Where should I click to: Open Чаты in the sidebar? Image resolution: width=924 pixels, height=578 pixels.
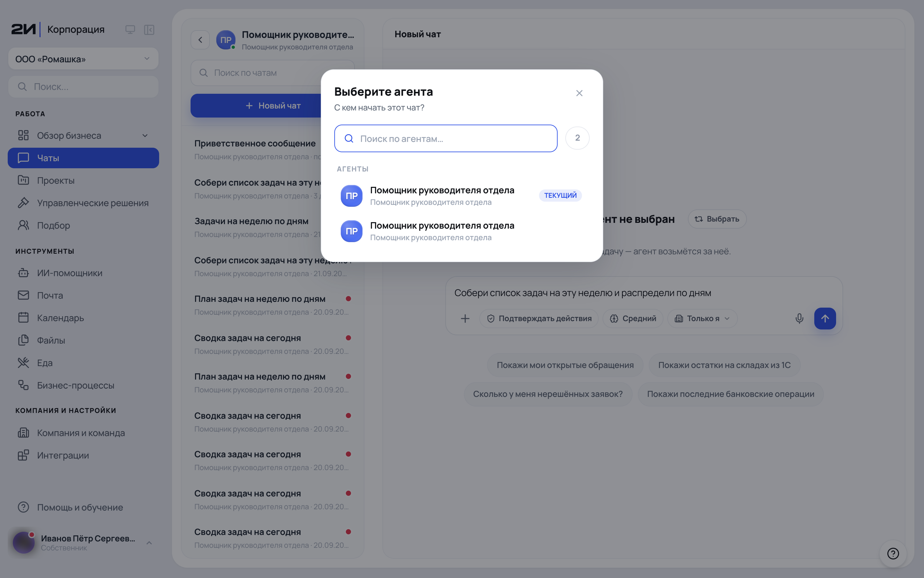[83, 158]
